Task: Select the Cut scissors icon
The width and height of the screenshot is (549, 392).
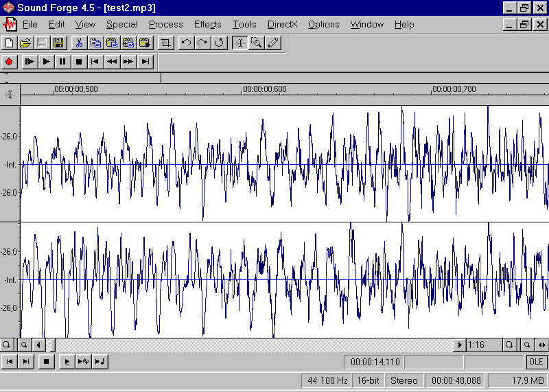Action: click(79, 43)
